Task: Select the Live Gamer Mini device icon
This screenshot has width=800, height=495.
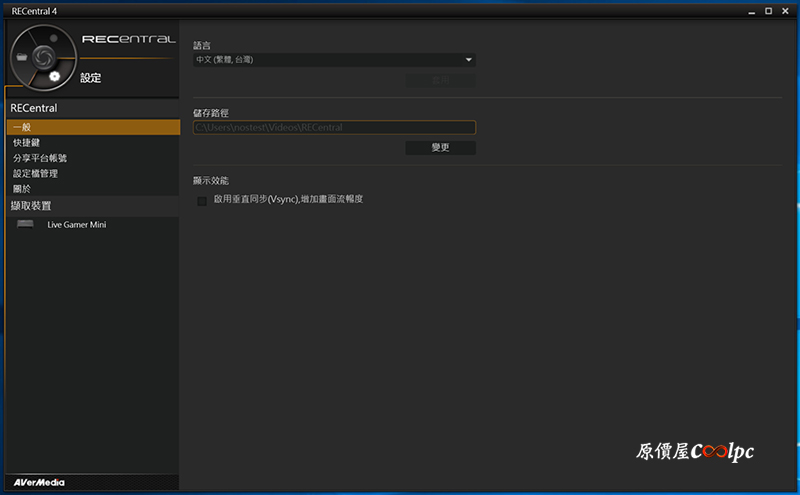Action: click(x=25, y=225)
